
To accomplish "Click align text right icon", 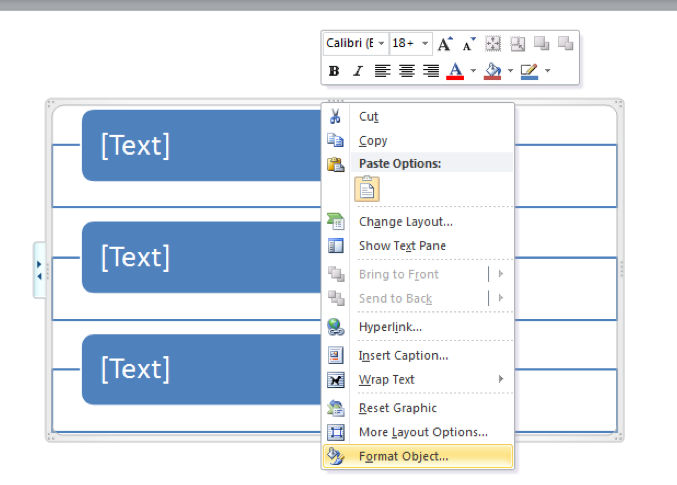I will [431, 71].
